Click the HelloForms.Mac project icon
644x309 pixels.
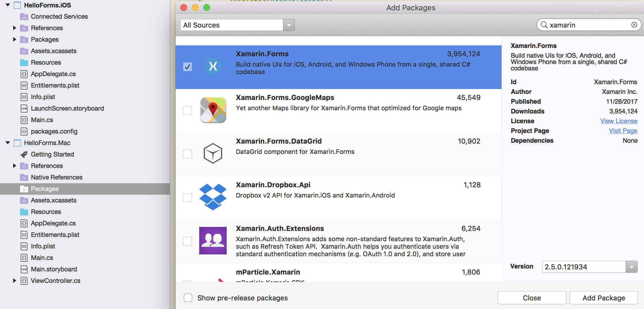17,143
